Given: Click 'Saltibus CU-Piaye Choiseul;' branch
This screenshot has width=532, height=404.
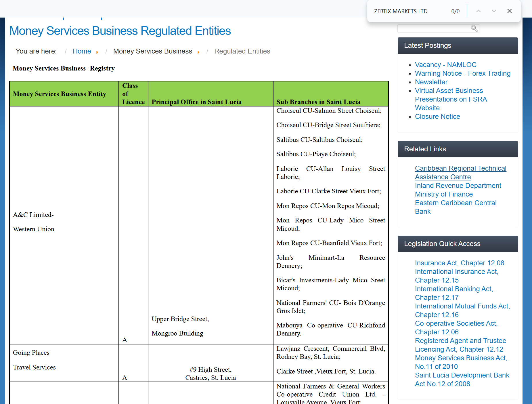Looking at the screenshot, I should click(316, 154).
